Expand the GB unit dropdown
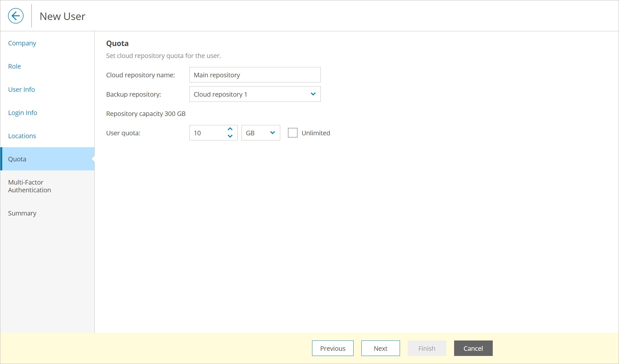Viewport: 619px width, 364px height. (x=261, y=133)
